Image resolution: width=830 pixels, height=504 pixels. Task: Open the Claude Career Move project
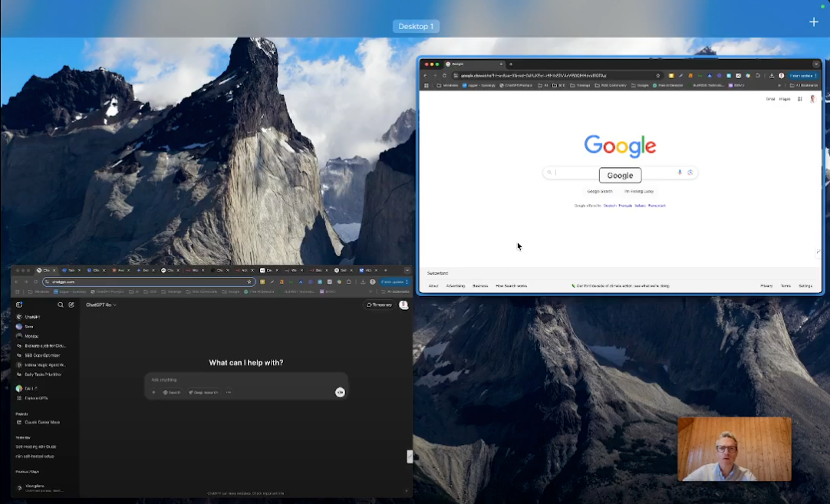point(38,423)
